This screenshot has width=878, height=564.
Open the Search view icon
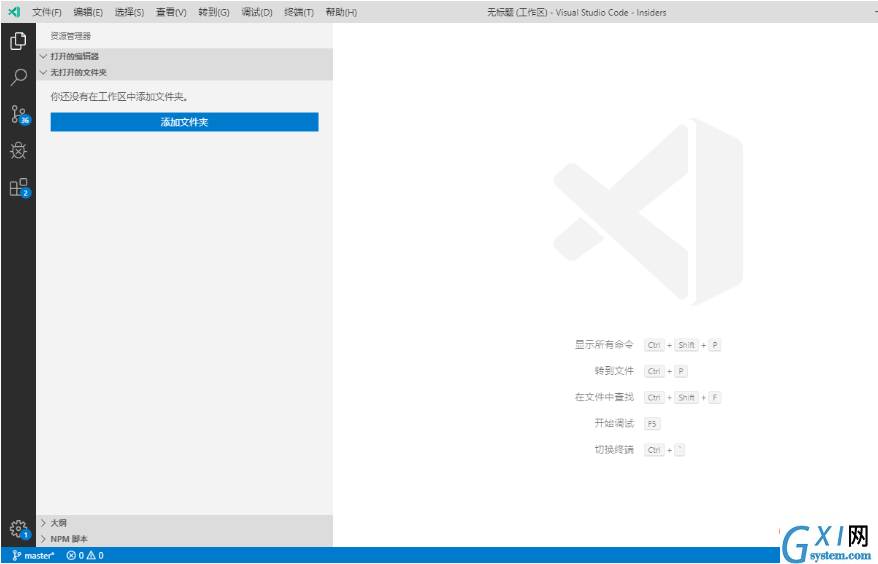[x=18, y=77]
